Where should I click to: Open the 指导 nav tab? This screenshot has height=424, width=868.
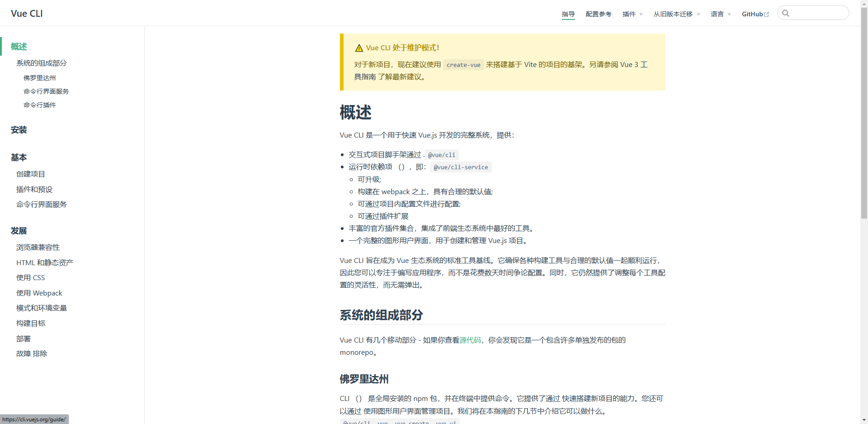coord(568,14)
